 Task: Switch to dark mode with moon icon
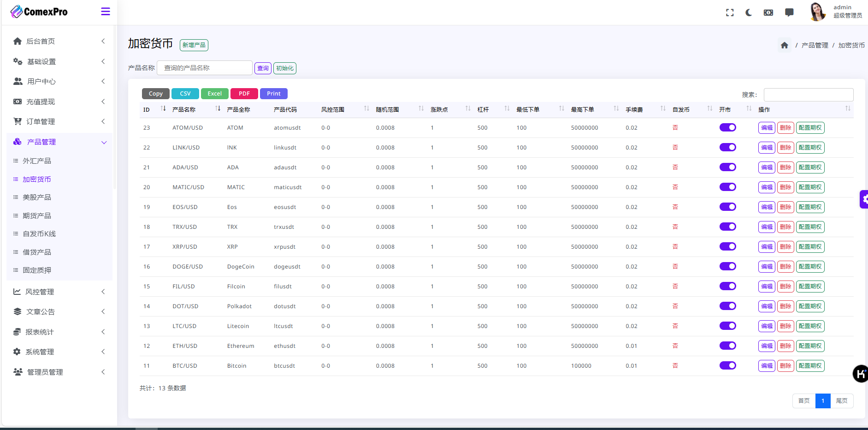(x=749, y=12)
